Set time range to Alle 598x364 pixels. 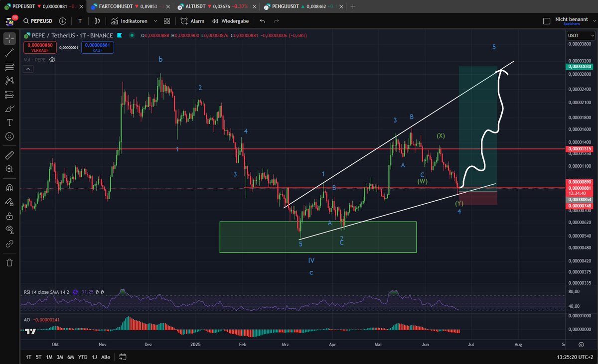tap(106, 357)
